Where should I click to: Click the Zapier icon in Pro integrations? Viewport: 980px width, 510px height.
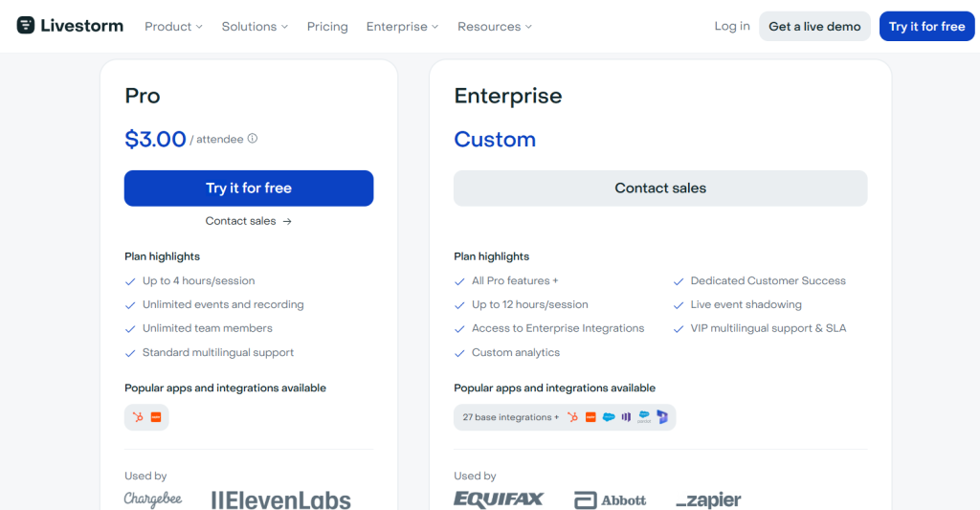(x=156, y=417)
